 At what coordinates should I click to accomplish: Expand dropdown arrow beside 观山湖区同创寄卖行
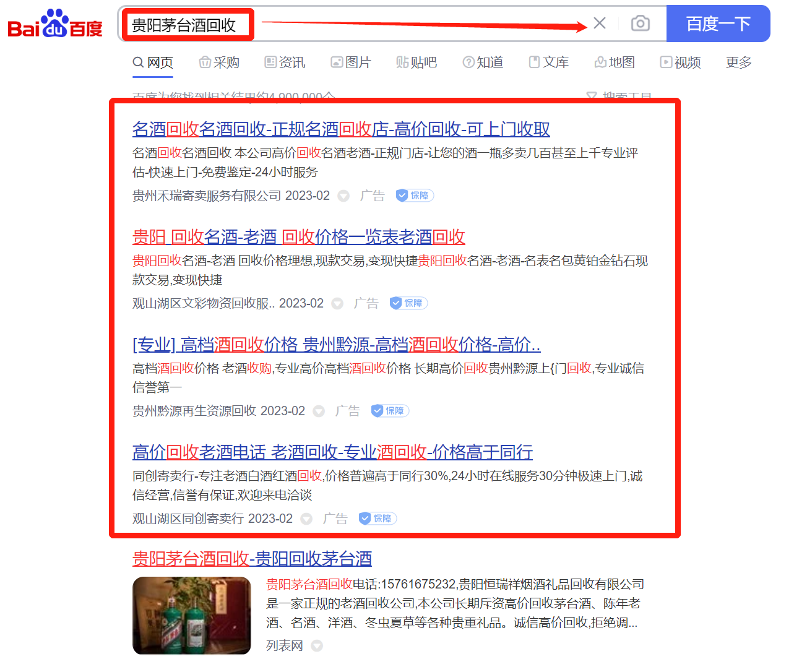click(x=306, y=519)
